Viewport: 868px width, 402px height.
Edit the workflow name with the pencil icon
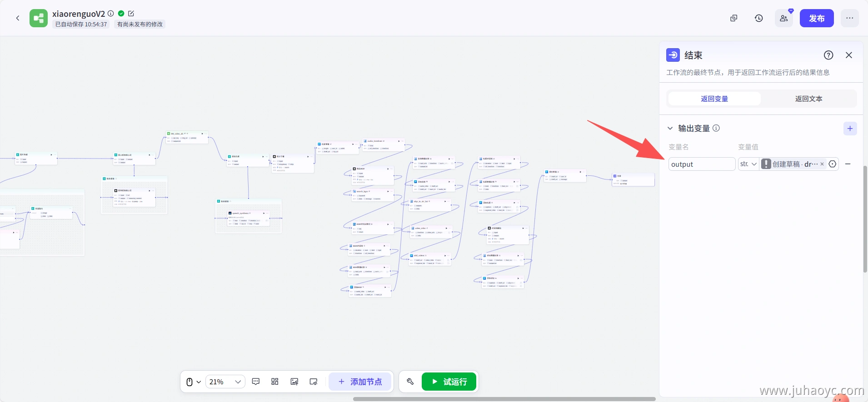pos(131,14)
